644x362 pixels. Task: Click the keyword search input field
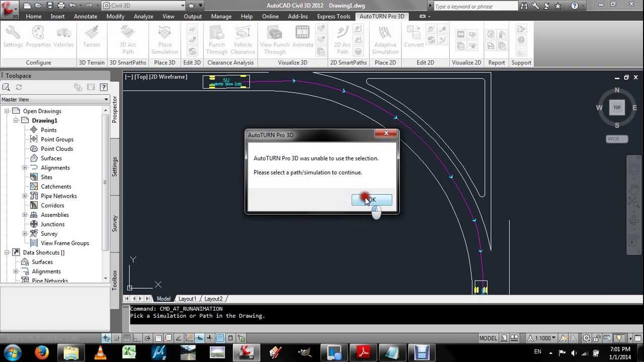pos(475,7)
